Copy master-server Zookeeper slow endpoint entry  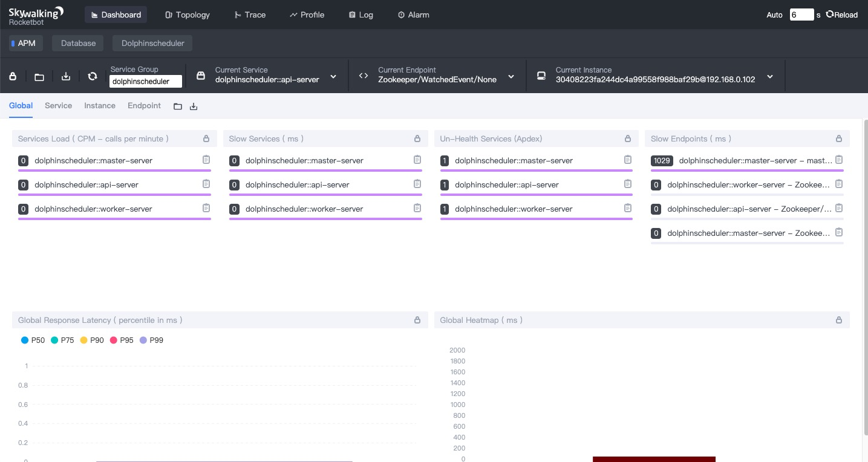839,232
